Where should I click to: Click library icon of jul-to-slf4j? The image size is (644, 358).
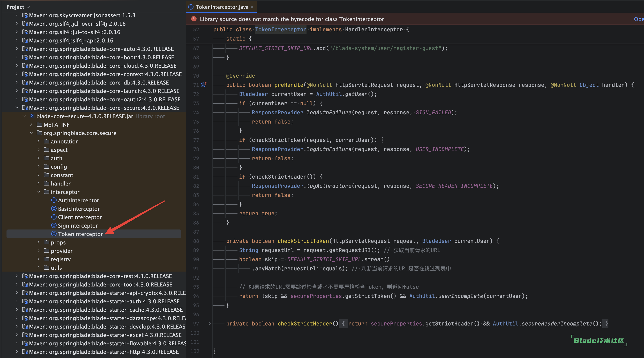coord(25,32)
